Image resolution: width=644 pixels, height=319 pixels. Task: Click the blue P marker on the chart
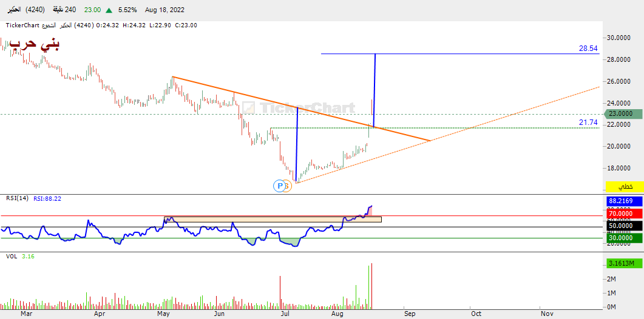tap(279, 186)
